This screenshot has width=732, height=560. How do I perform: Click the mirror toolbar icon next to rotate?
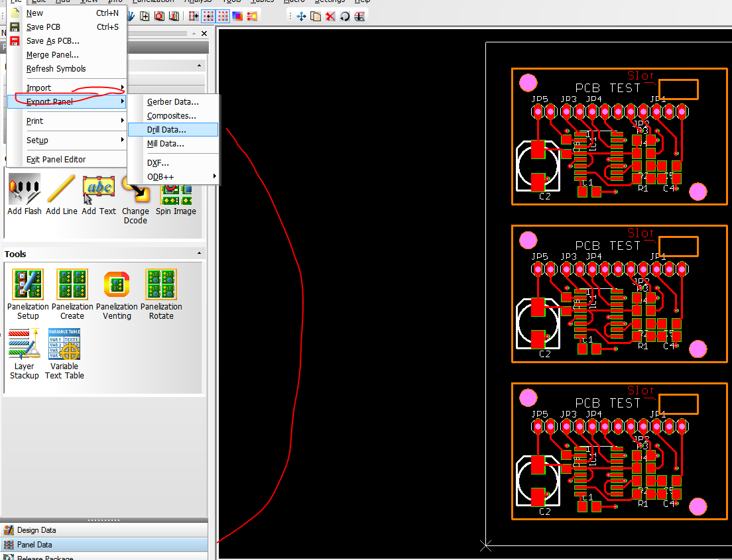point(359,17)
